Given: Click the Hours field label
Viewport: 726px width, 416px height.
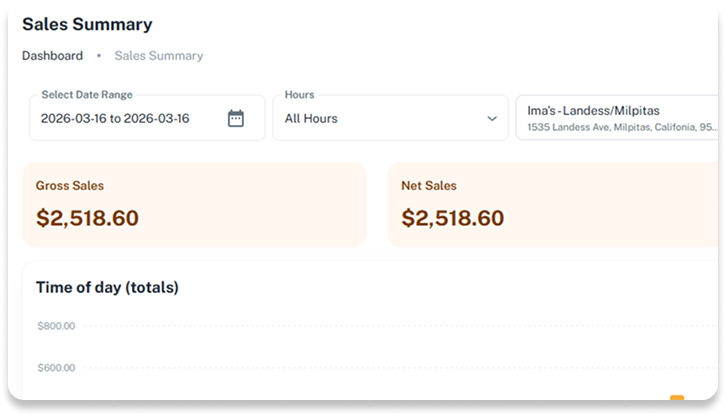Looking at the screenshot, I should tap(299, 95).
